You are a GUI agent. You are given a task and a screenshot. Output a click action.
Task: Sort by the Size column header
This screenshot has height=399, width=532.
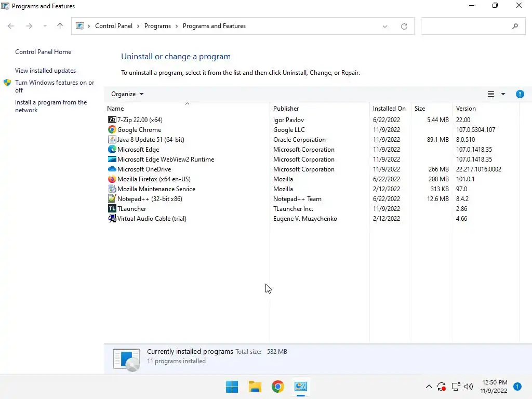click(x=432, y=108)
